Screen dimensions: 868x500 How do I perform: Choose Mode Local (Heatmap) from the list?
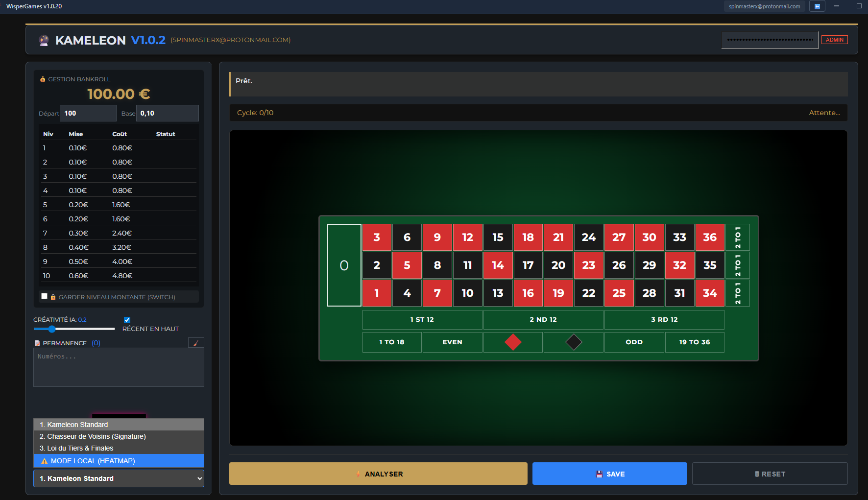click(119, 461)
